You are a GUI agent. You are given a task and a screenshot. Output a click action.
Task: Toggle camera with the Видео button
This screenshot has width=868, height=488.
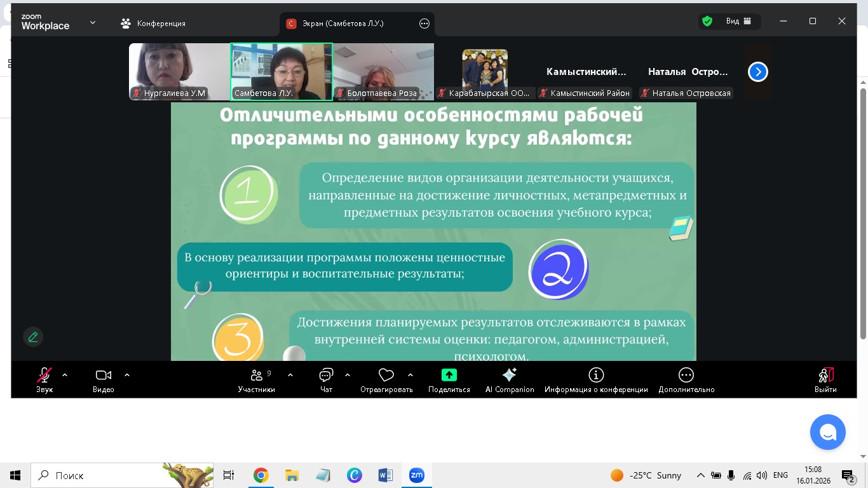[103, 379]
